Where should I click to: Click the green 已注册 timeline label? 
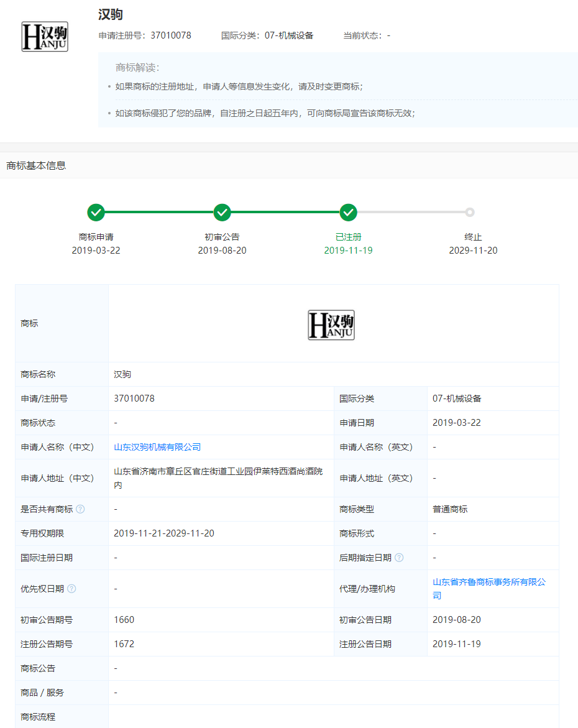[x=348, y=237]
